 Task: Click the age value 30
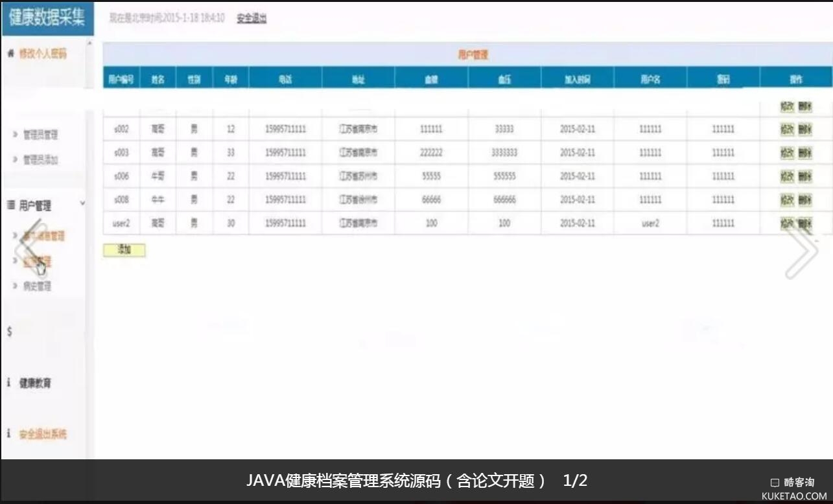coord(231,223)
